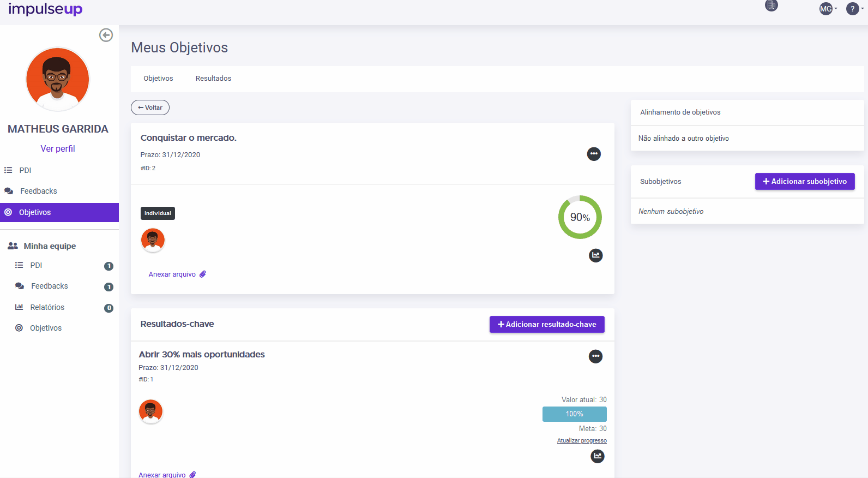Open Objetivos under Minha equipe
868x478 pixels.
pyautogui.click(x=46, y=328)
